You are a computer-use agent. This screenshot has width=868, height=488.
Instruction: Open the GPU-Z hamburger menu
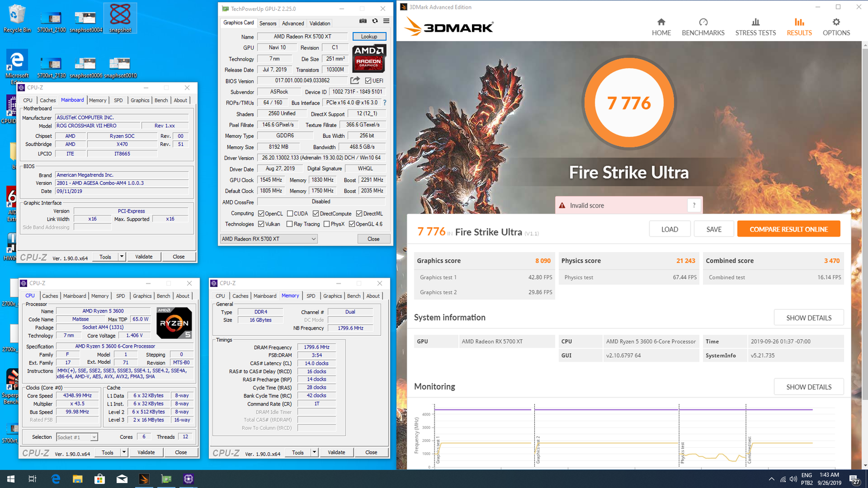click(x=386, y=21)
